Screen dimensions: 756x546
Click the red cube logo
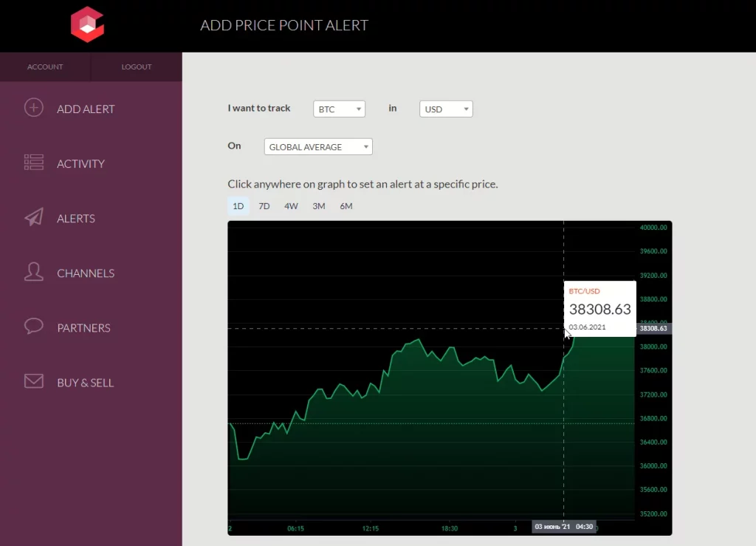tap(87, 24)
